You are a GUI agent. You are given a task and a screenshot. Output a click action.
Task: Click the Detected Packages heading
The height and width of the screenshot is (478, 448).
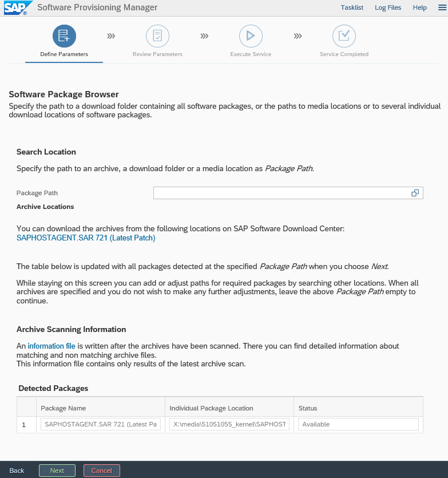pyautogui.click(x=53, y=388)
